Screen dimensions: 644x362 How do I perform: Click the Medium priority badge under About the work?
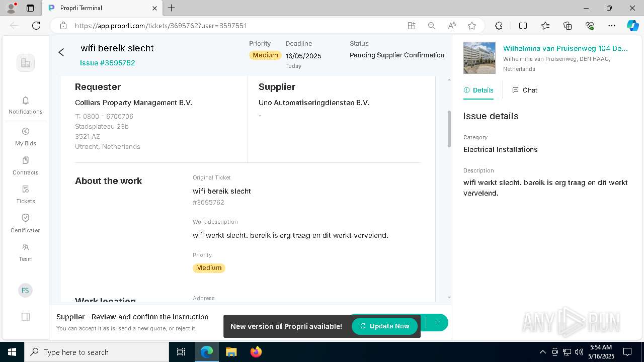tap(209, 268)
